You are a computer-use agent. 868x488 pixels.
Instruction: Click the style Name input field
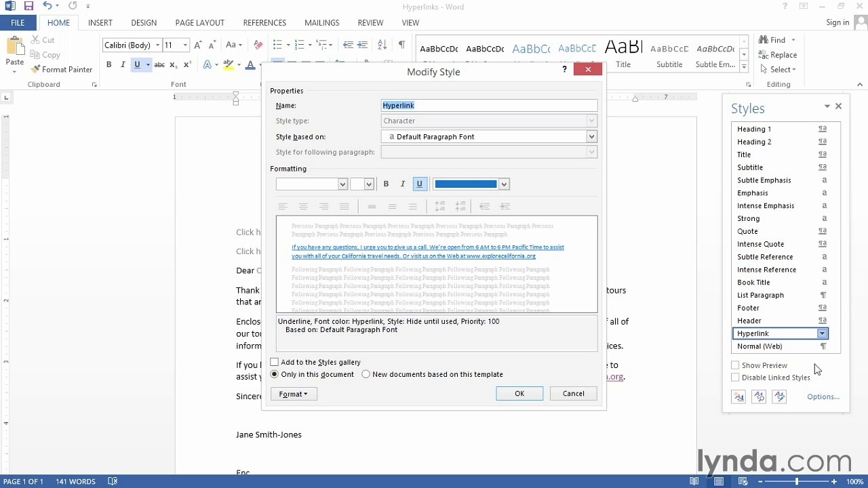(489, 106)
